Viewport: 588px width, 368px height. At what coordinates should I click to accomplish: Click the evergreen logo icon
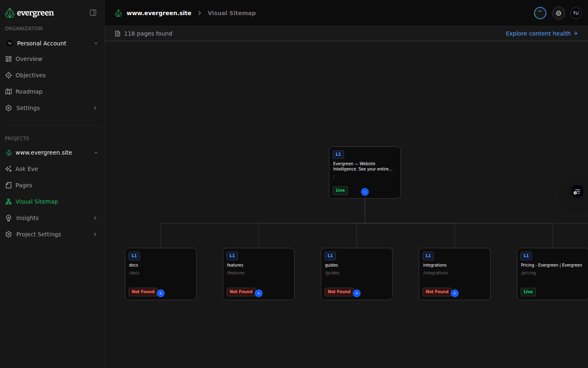tap(9, 13)
